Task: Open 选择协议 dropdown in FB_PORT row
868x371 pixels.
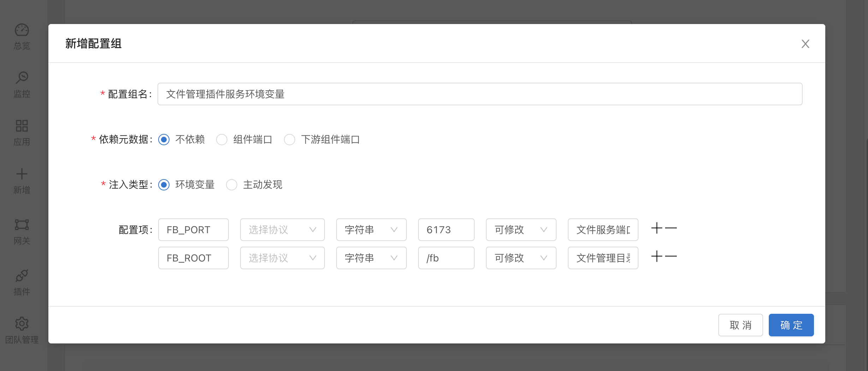Action: [283, 230]
